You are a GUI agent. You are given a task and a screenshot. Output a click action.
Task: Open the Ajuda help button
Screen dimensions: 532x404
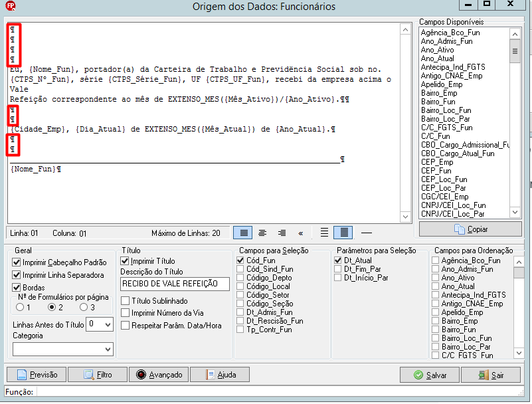(x=220, y=375)
